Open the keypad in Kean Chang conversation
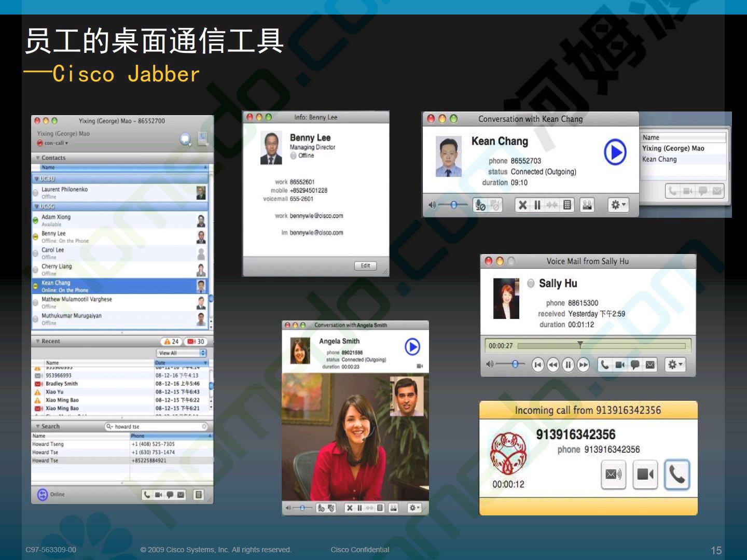The width and height of the screenshot is (747, 560). coord(568,205)
